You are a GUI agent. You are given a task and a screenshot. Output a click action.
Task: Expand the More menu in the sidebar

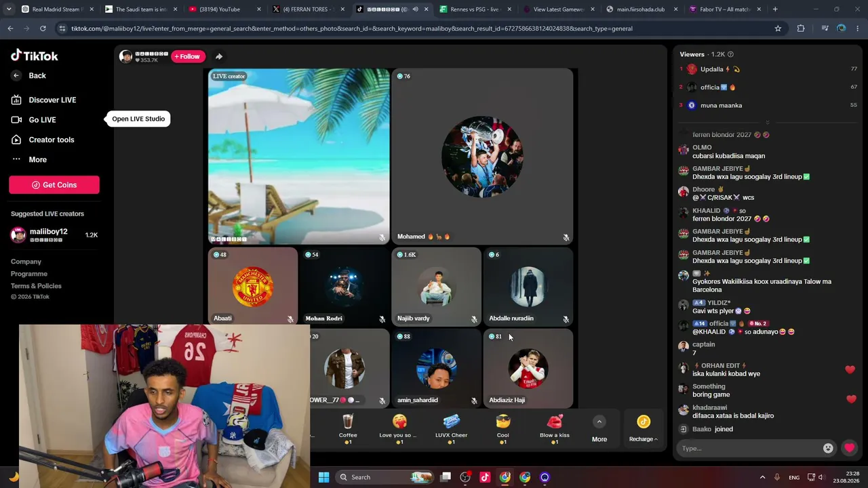(x=37, y=160)
